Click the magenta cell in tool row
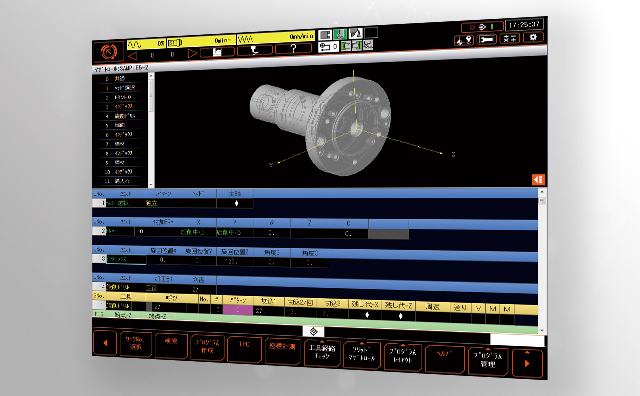Screen dimensions: 640x396 click(238, 309)
